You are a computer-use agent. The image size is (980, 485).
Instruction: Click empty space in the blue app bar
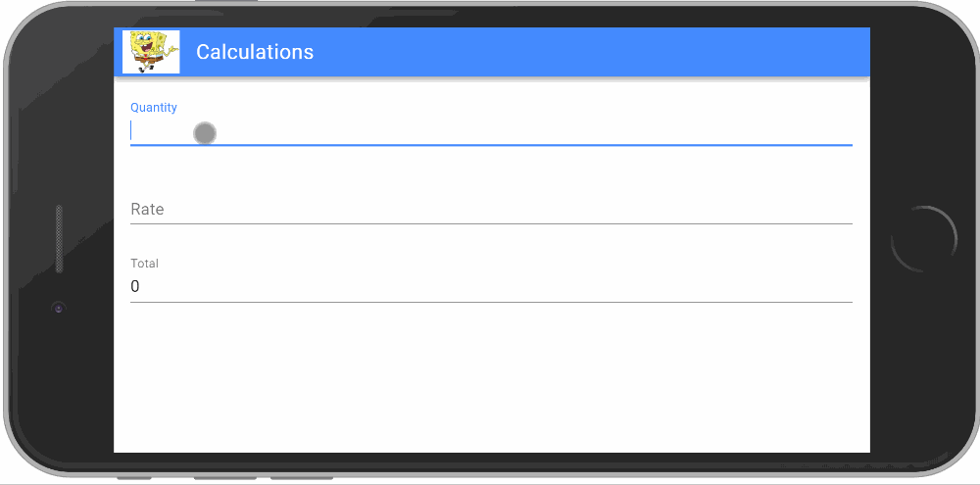[588, 52]
